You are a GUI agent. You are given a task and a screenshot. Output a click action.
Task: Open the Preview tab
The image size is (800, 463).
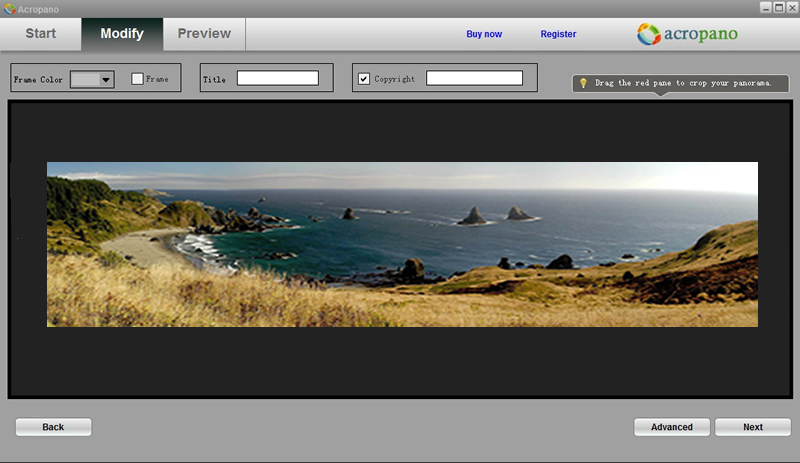(204, 34)
